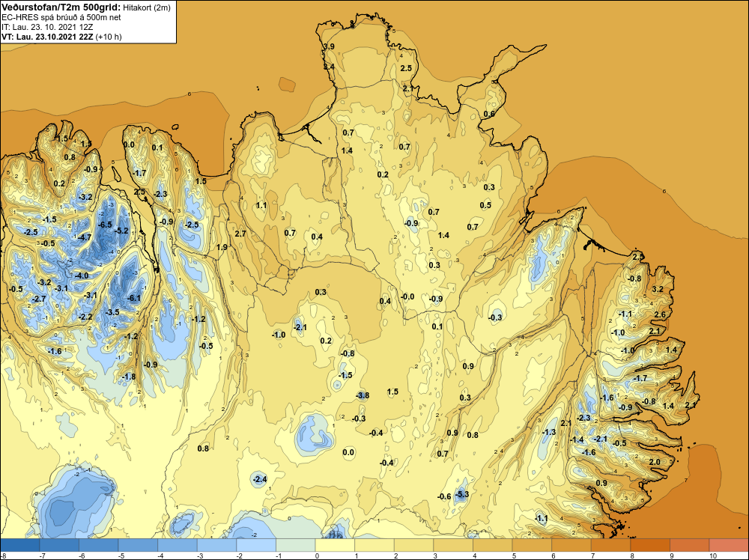The image size is (749, 560).
Task: Click the legend color between -1 and 0
Action: (296, 545)
